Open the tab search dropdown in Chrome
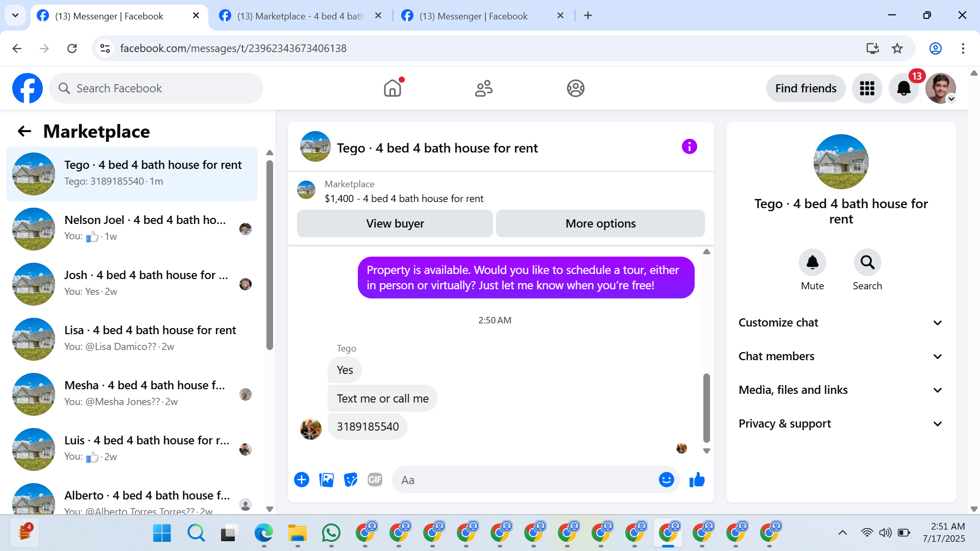The height and width of the screenshot is (551, 980). [x=15, y=15]
